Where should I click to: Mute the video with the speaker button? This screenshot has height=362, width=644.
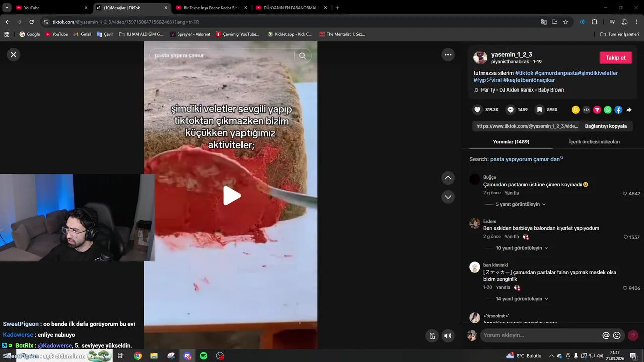click(448, 336)
